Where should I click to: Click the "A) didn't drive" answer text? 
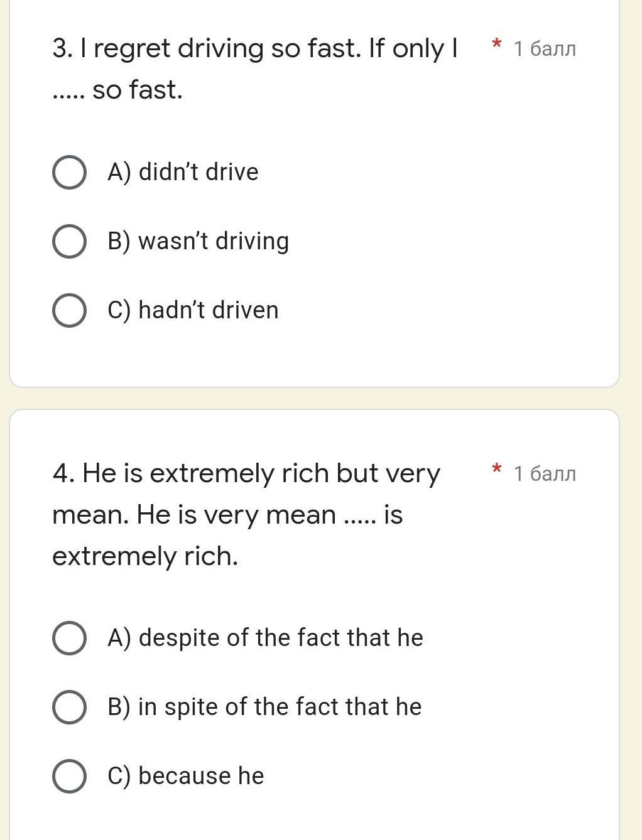(183, 172)
